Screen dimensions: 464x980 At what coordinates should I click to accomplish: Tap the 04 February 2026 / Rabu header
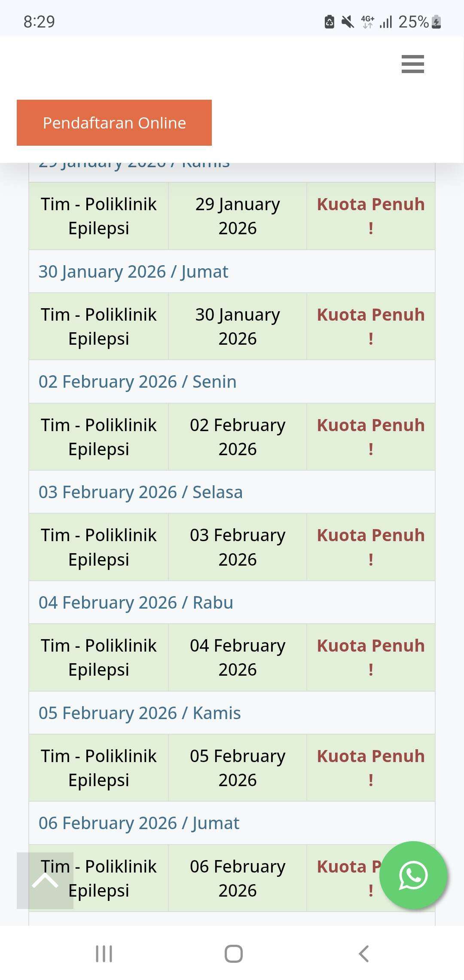136,603
